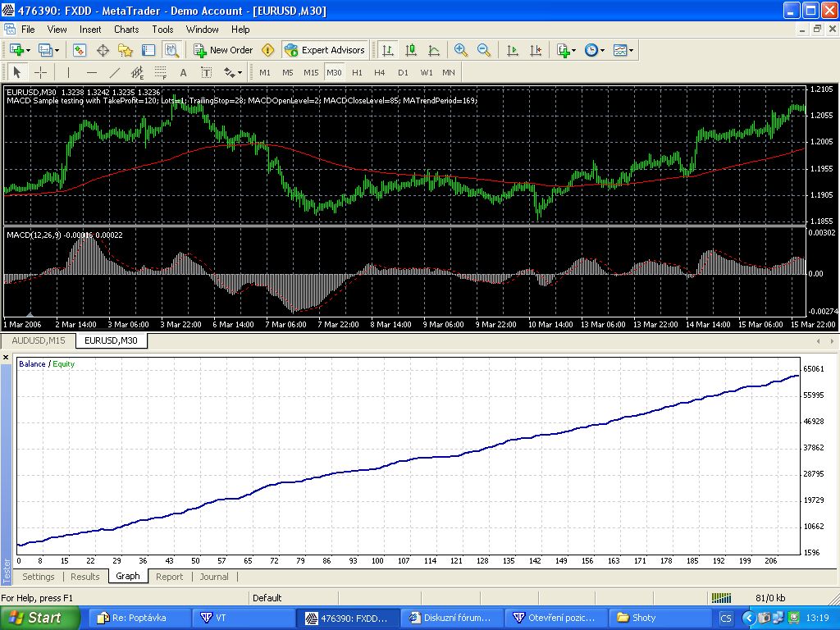Click the Zoom Out magnifier icon
840x630 pixels.
click(x=484, y=50)
